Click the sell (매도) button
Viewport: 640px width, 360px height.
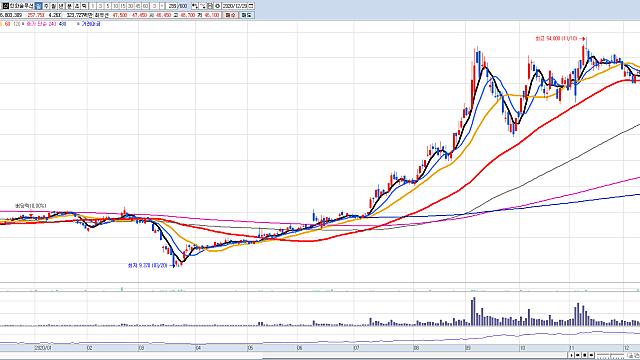pyautogui.click(x=246, y=15)
